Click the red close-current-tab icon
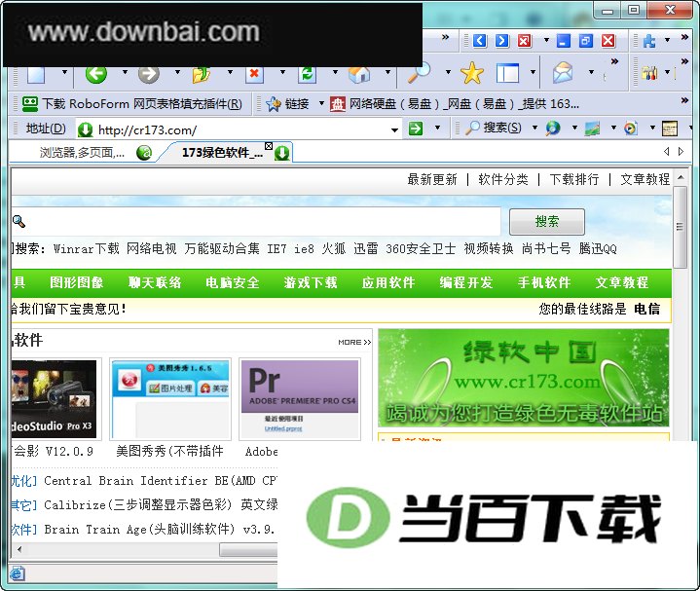 525,41
